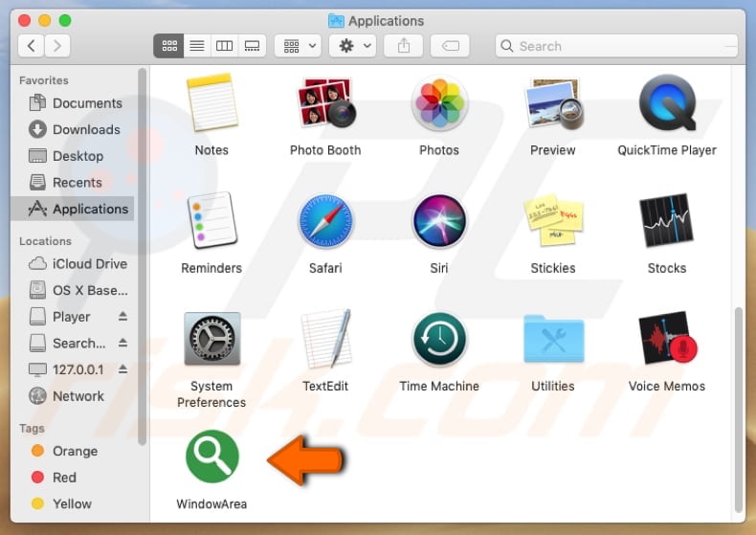Open the Preview app icon
Image resolution: width=756 pixels, height=535 pixels.
coord(553,103)
